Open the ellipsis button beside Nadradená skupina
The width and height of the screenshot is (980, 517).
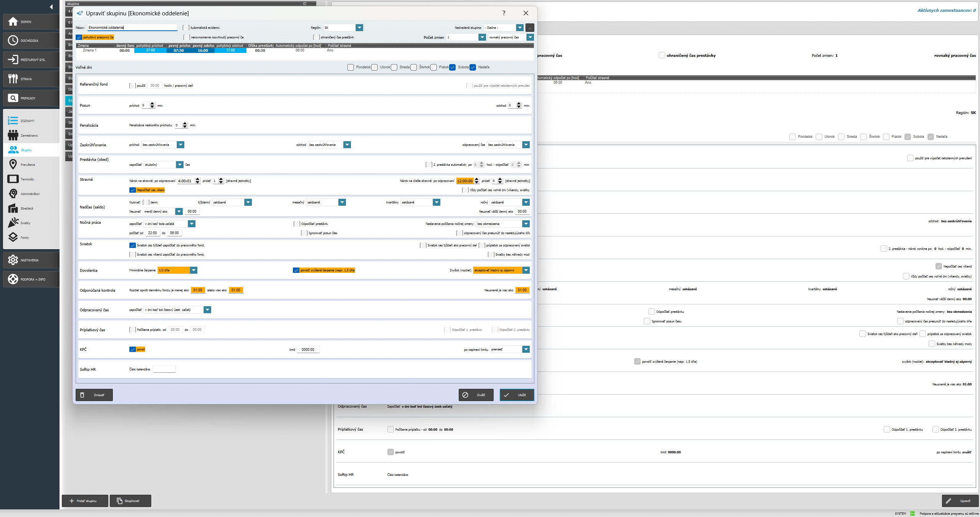pyautogui.click(x=530, y=28)
